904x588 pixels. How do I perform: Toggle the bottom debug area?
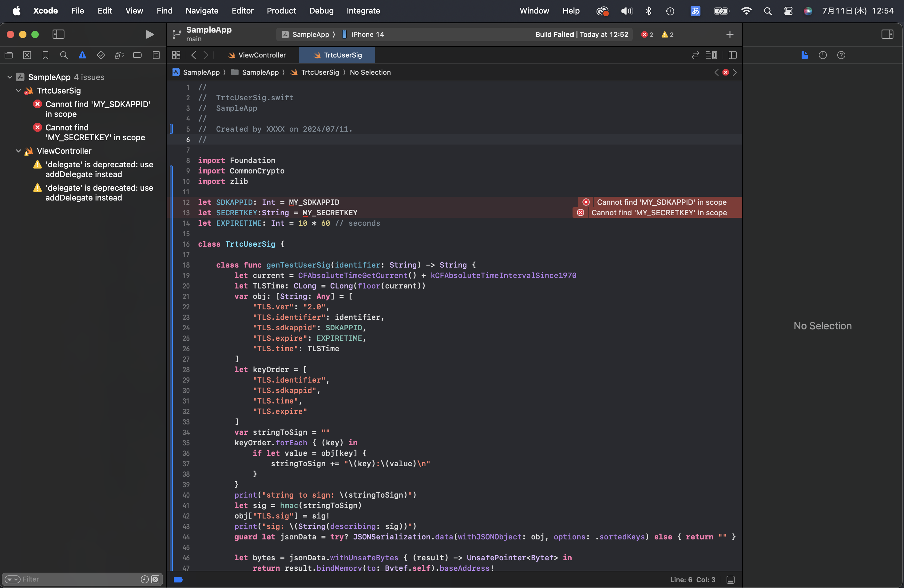[x=730, y=579]
